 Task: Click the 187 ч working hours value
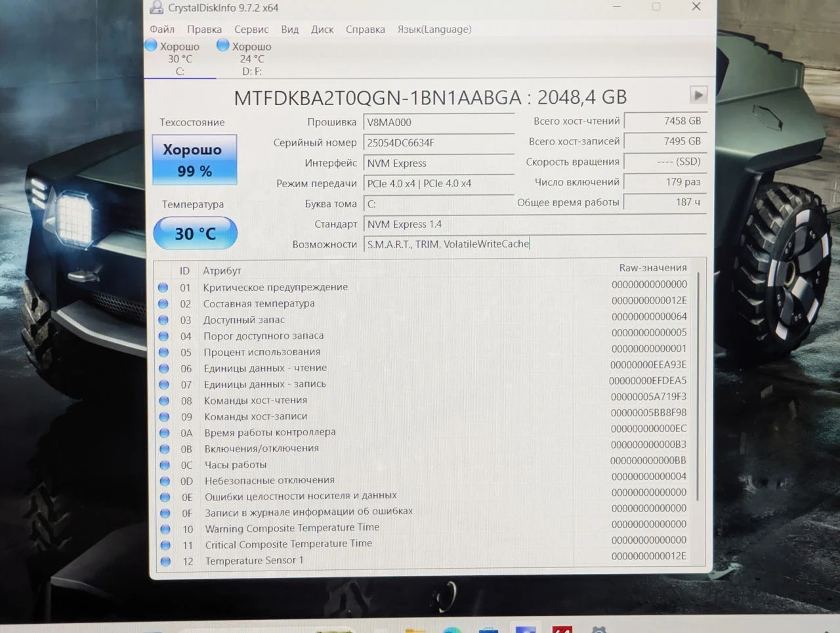(664, 202)
